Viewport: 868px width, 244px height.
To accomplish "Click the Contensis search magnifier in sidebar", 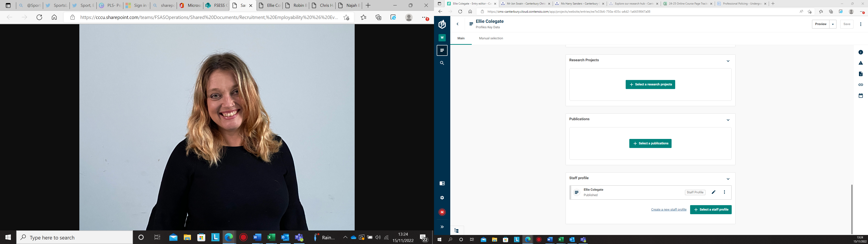I will point(442,63).
